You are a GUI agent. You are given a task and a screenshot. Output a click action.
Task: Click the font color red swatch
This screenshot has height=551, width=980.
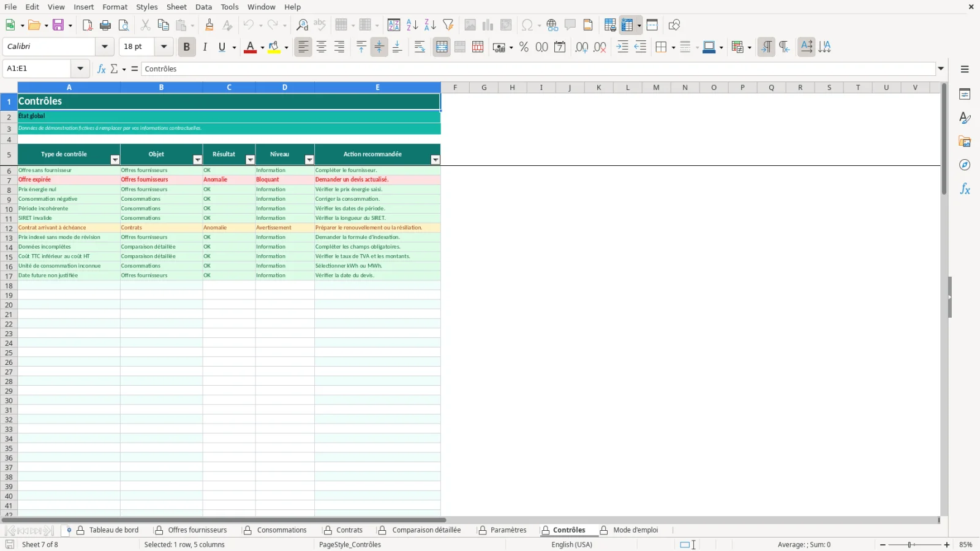(250, 47)
